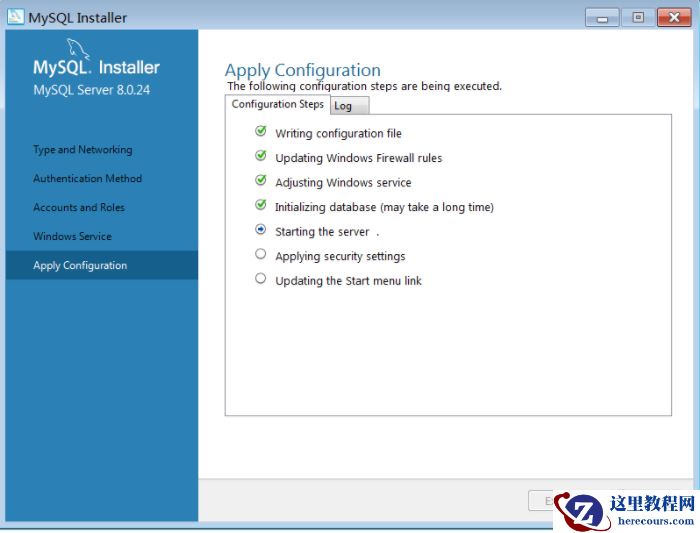Click the check icon for Updating Windows Firewall rules

(x=261, y=156)
